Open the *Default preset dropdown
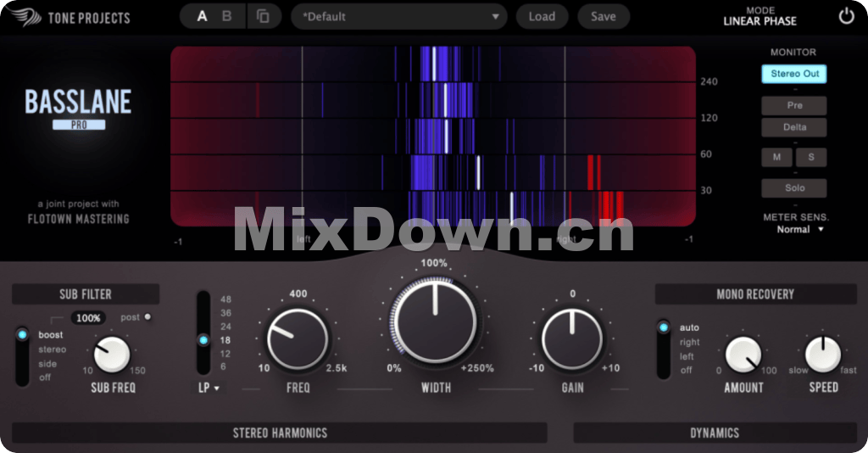Viewport: 868px width, 453px height. 399,17
